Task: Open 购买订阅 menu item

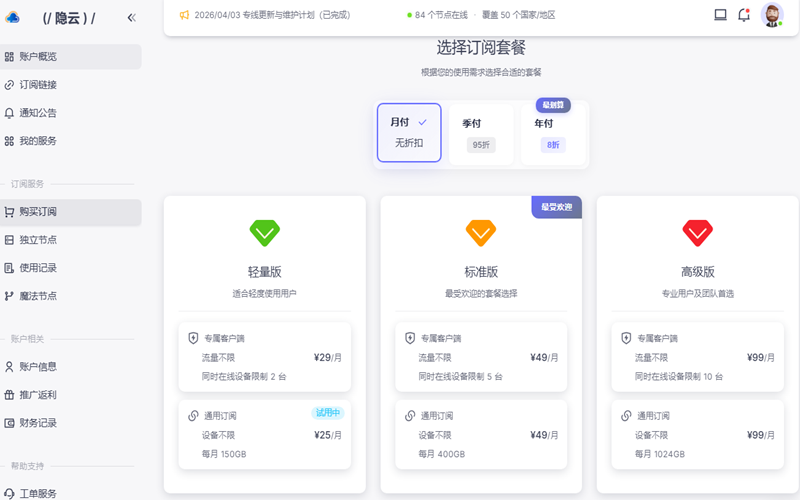Action: [71, 212]
